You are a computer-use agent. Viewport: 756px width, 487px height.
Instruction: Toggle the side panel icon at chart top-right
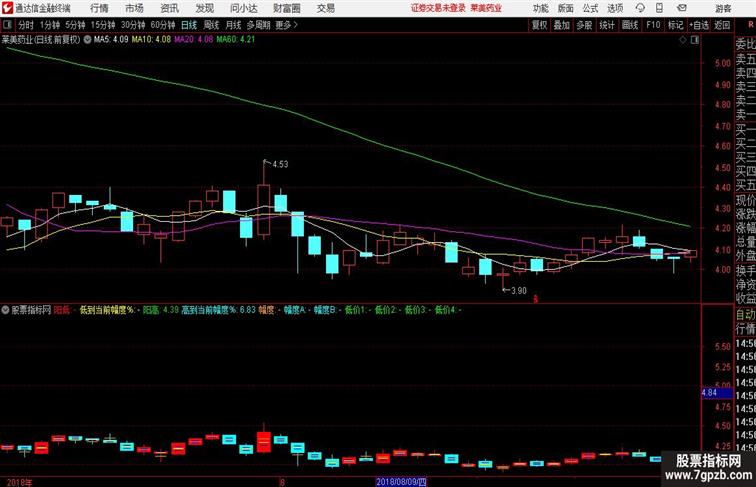(695, 40)
